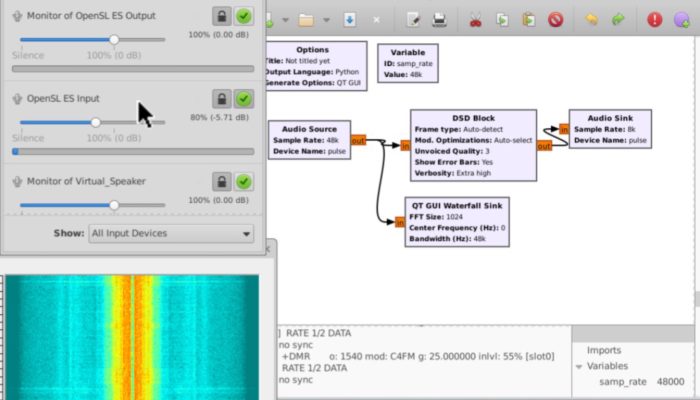This screenshot has width=700, height=400.
Task: Collapse the Variables tree node
Action: pyautogui.click(x=579, y=367)
